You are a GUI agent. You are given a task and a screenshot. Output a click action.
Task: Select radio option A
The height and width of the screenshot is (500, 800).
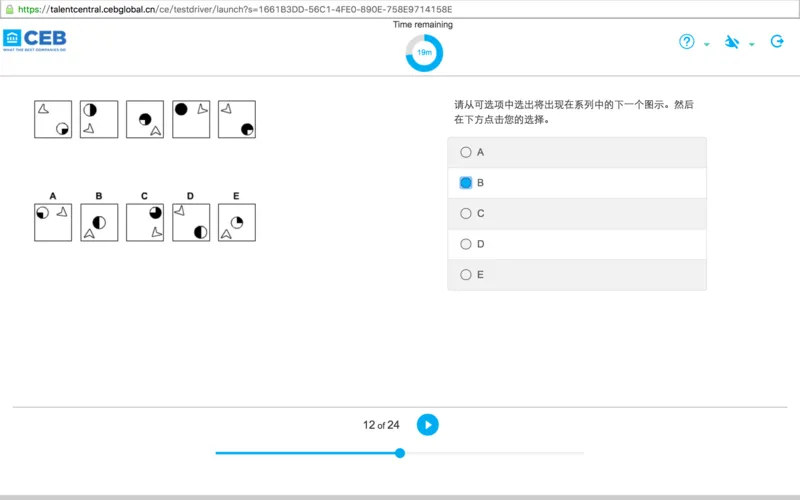coord(465,152)
